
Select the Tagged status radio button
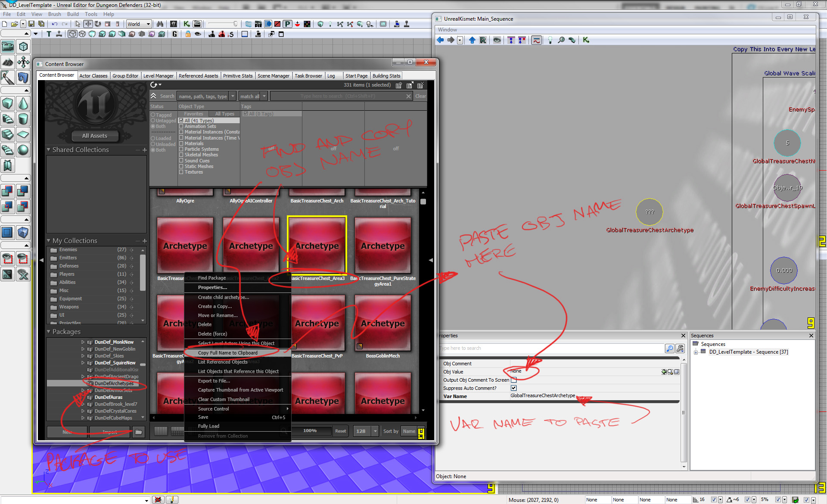coord(153,115)
